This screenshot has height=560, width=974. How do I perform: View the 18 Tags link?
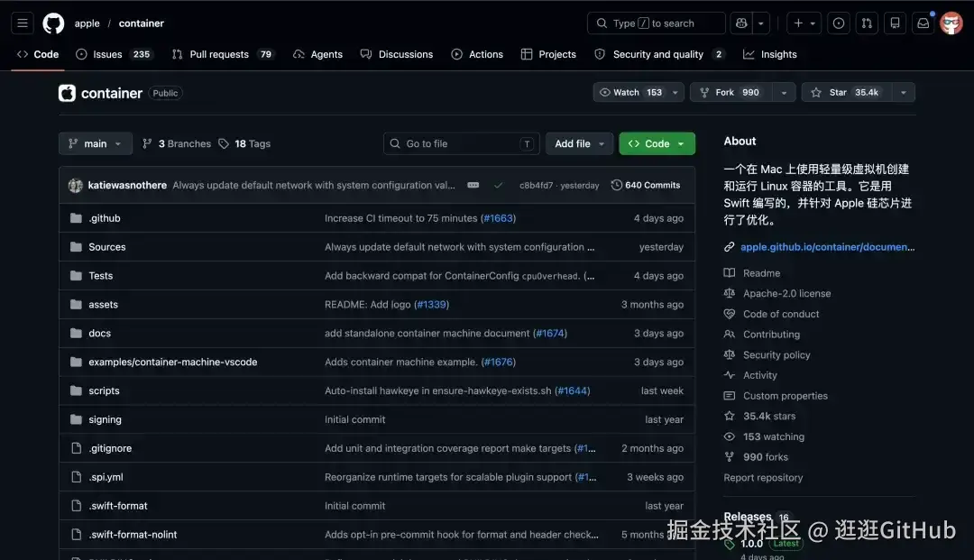[x=244, y=143]
